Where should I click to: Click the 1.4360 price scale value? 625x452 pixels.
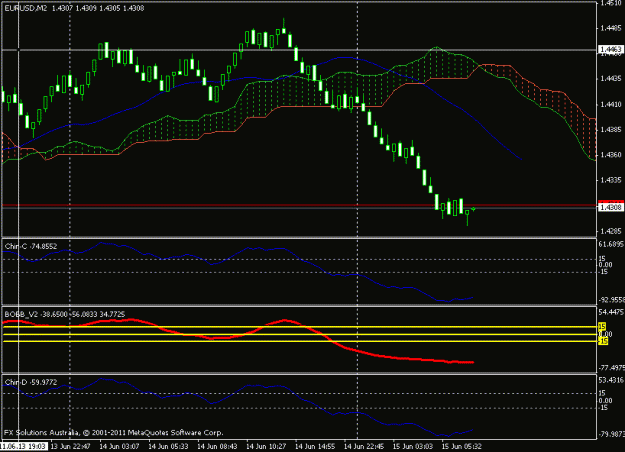point(611,155)
